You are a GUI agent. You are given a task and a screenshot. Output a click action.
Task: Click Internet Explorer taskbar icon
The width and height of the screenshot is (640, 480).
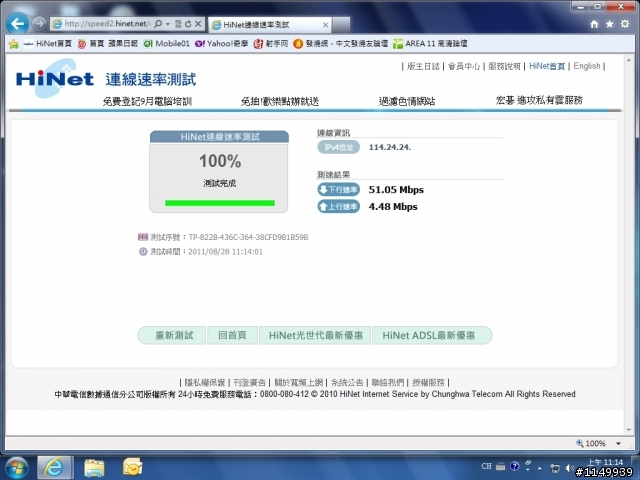point(55,468)
